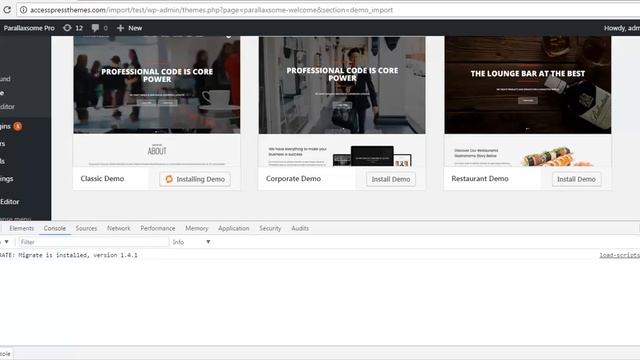Open the Classic Demo preview thumbnail
This screenshot has width=640, height=360.
tap(157, 101)
